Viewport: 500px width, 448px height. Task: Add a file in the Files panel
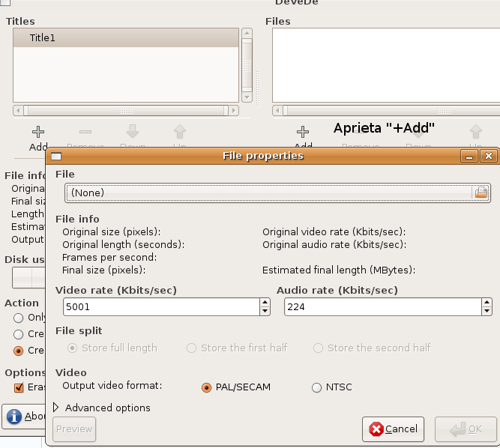click(x=303, y=137)
